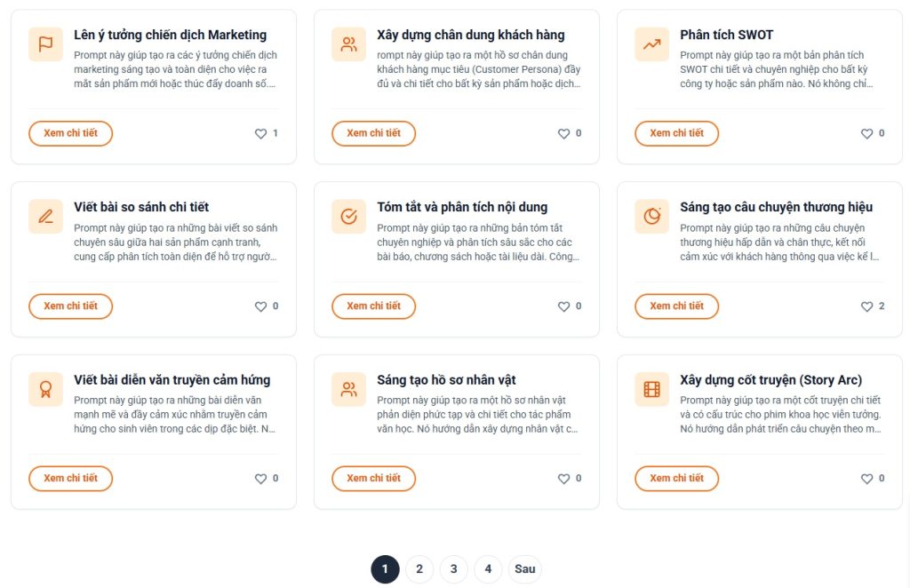
Task: Toggle heart on Sáng tạo câu chuyện thương hiệu card
Action: [x=866, y=306]
